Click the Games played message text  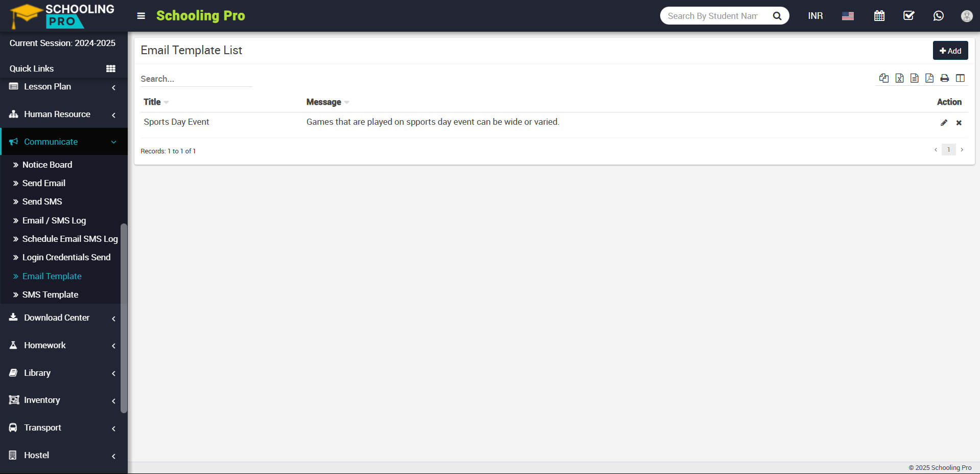(x=433, y=122)
